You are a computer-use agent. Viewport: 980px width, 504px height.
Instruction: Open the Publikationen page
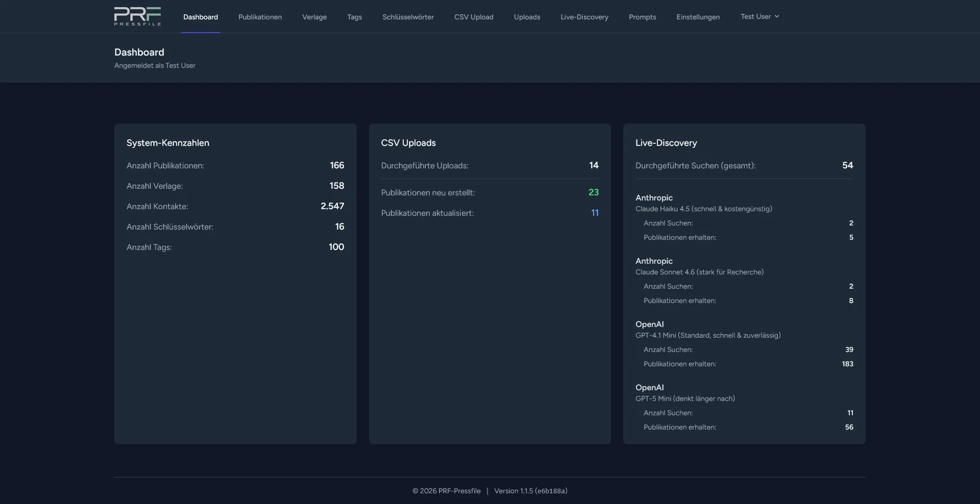click(x=260, y=17)
